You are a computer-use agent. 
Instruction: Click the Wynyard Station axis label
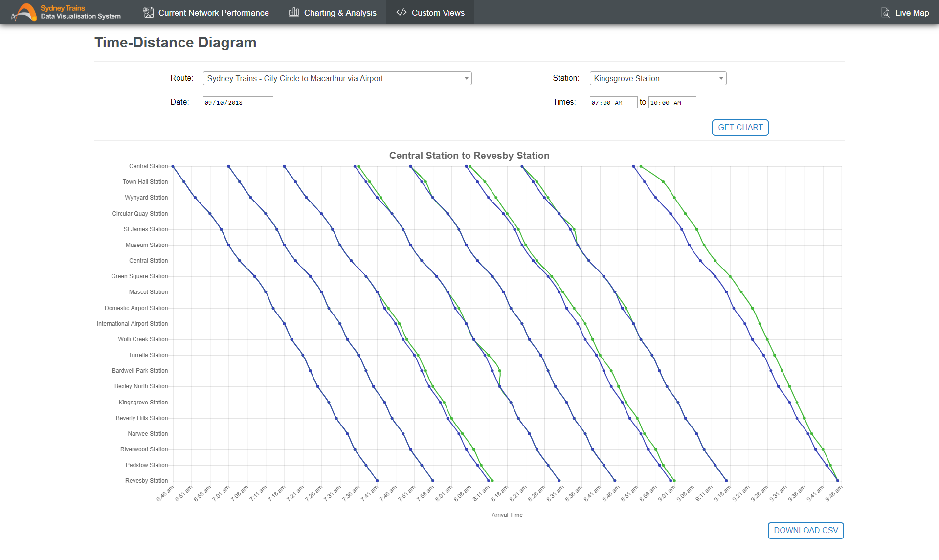tap(146, 198)
